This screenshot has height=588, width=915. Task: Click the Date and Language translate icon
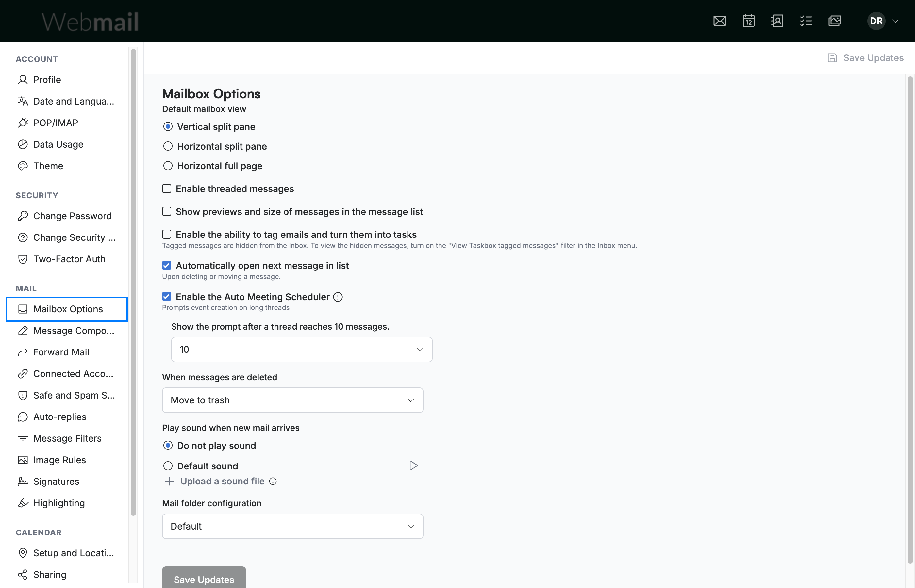23,101
